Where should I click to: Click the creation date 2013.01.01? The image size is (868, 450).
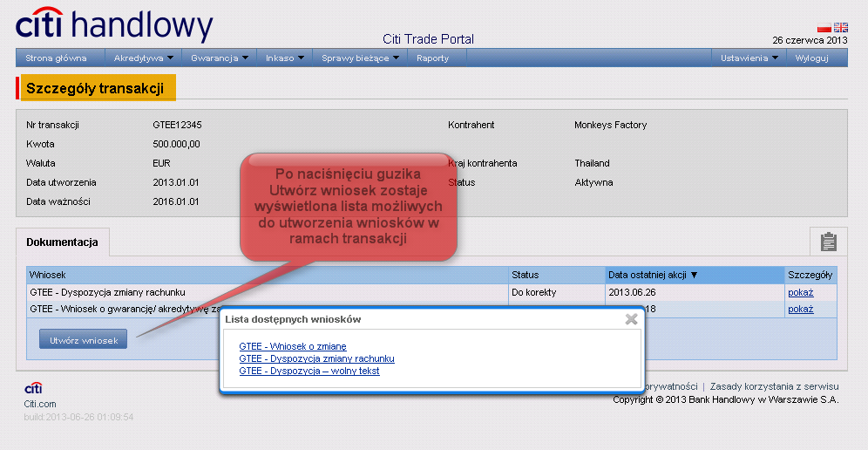click(175, 182)
